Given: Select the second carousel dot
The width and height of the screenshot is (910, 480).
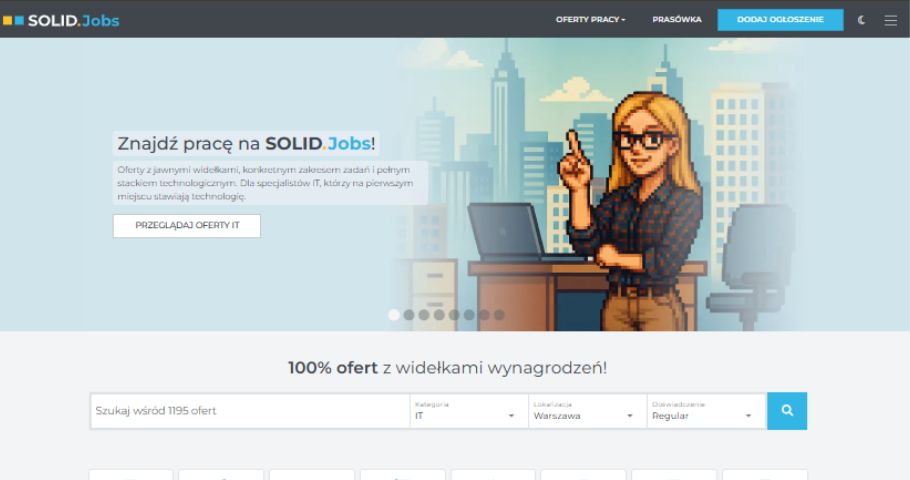Looking at the screenshot, I should pos(409,315).
